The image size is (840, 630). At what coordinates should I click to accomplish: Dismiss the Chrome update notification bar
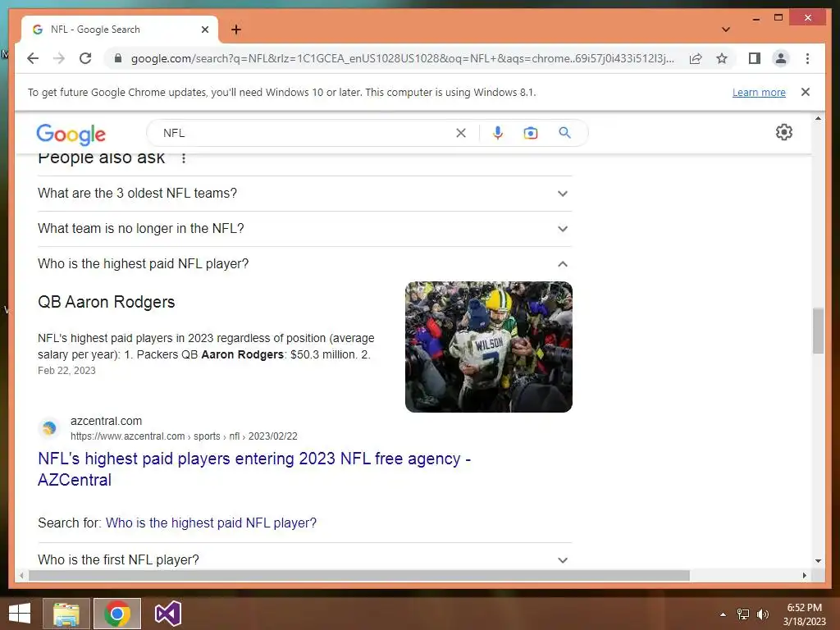(806, 92)
